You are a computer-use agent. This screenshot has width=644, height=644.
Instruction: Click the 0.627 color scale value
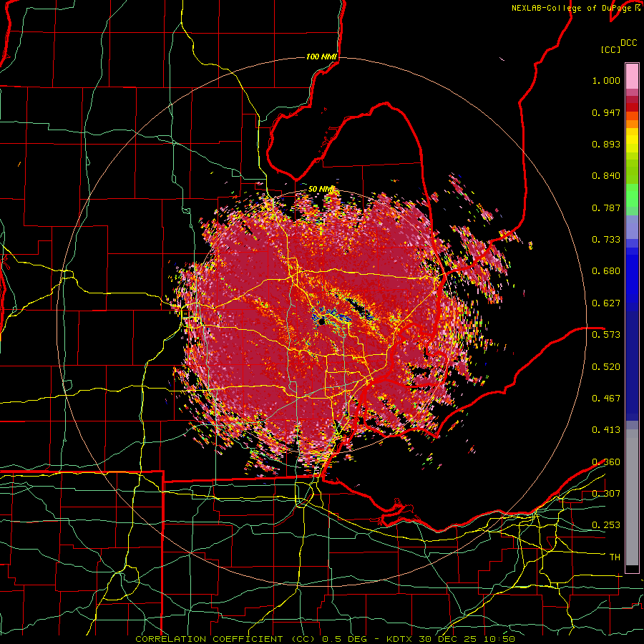[606, 303]
